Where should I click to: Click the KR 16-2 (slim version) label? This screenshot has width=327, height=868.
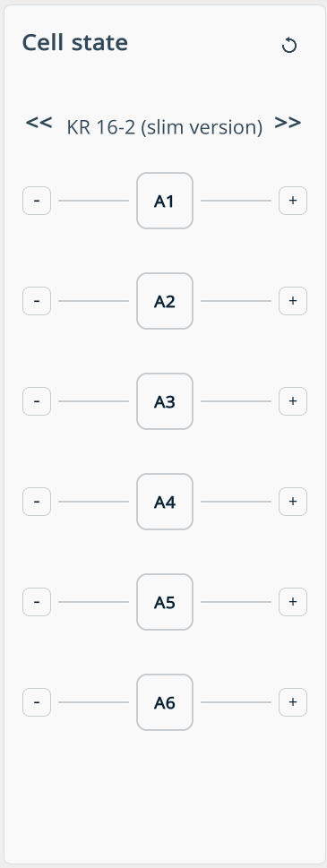coord(164,127)
